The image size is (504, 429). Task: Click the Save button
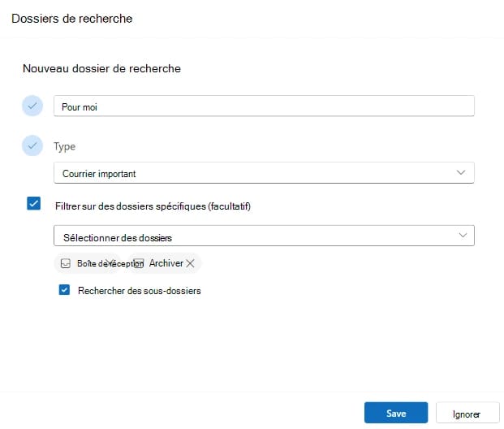click(396, 413)
